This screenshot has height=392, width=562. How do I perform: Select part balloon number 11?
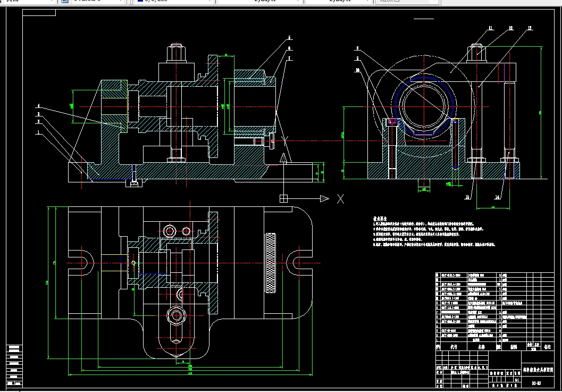(x=490, y=28)
